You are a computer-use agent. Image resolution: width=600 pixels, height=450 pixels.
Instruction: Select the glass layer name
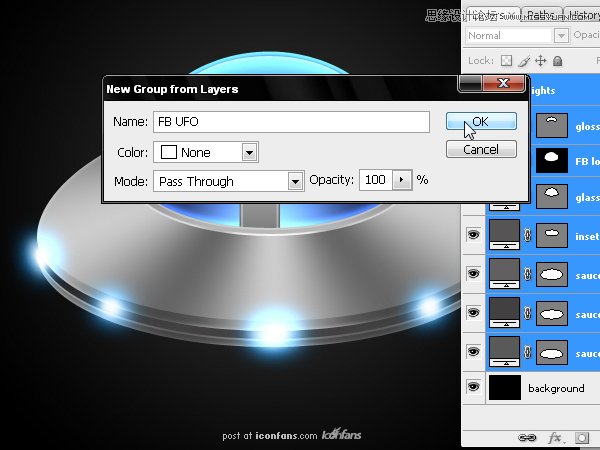click(x=587, y=197)
